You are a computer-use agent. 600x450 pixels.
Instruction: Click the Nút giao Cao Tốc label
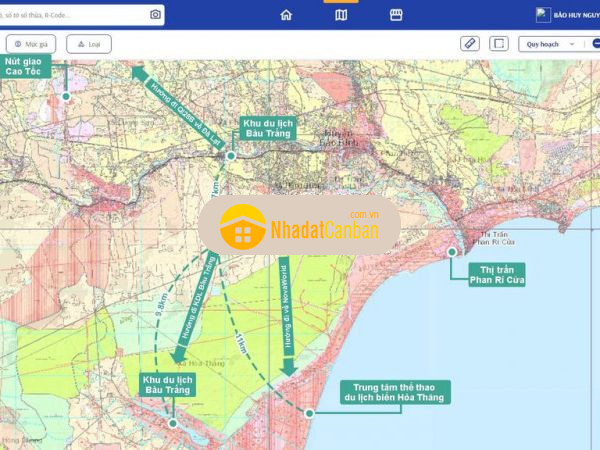click(28, 67)
